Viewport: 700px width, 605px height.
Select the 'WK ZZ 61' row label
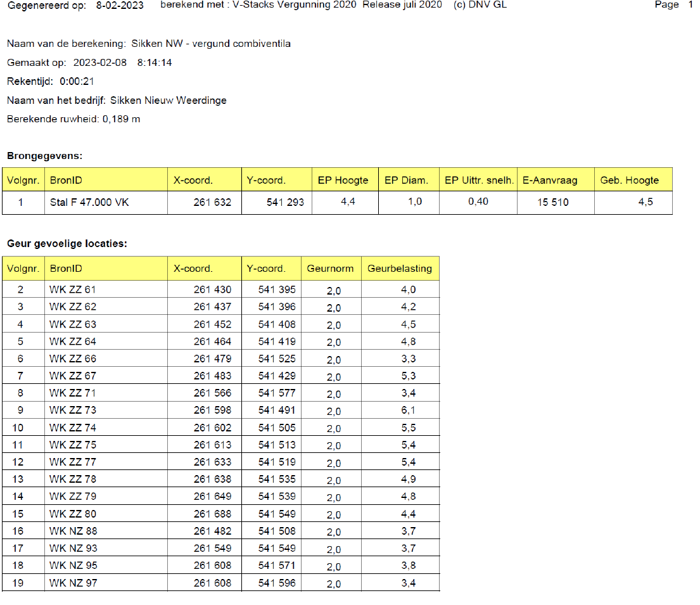click(72, 290)
